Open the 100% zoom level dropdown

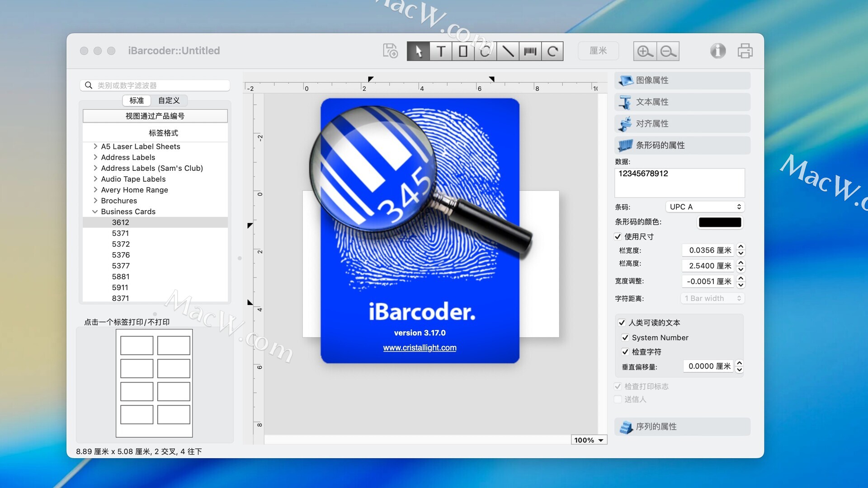[589, 440]
